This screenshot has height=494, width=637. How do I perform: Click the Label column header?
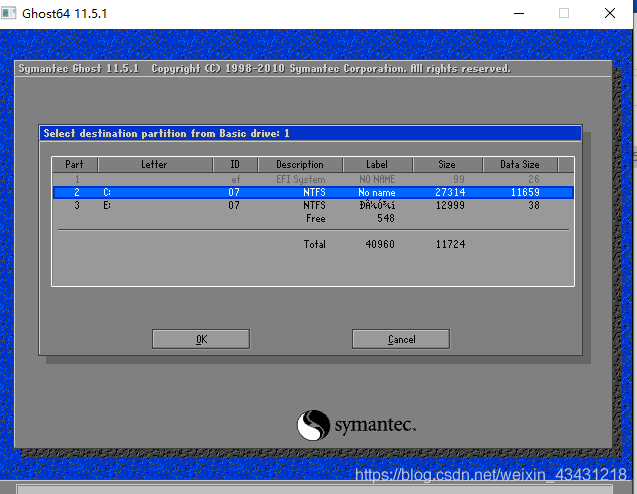tap(377, 165)
